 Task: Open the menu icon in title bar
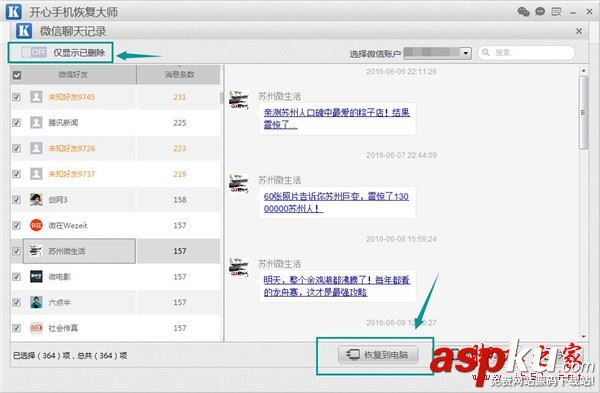[556, 12]
